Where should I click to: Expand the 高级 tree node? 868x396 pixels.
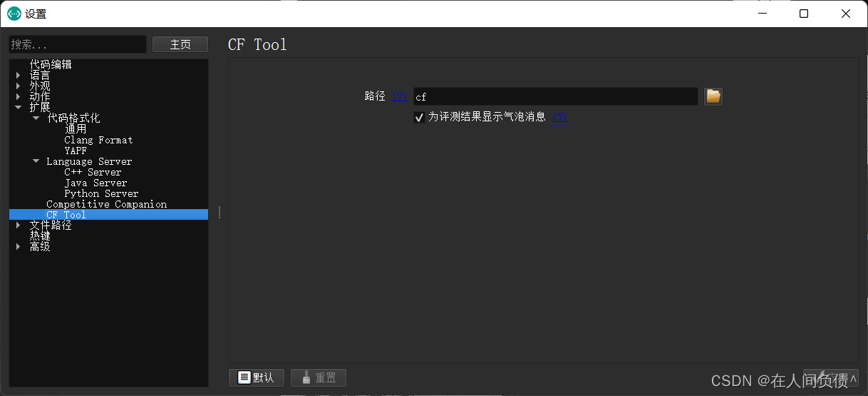(19, 247)
